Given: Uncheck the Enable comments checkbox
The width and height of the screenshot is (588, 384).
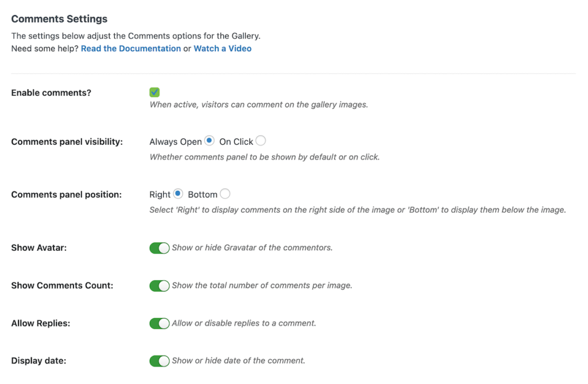Looking at the screenshot, I should [x=154, y=93].
